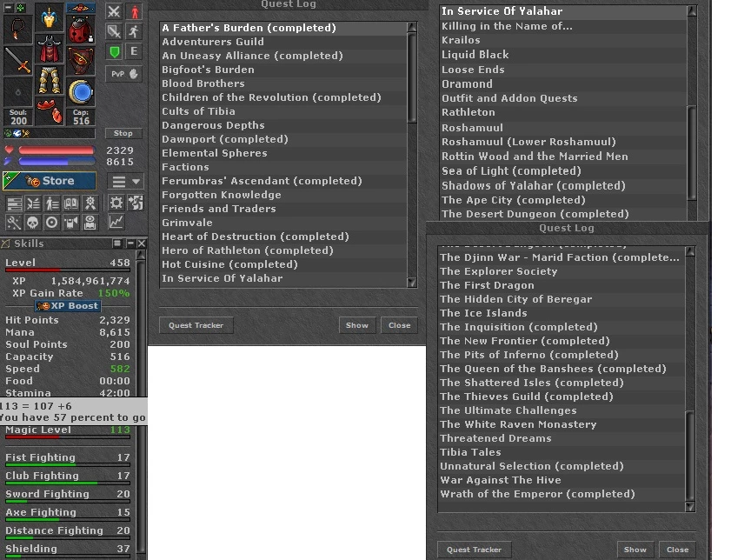Select the Bigfoot's Burden quest

pos(283,70)
